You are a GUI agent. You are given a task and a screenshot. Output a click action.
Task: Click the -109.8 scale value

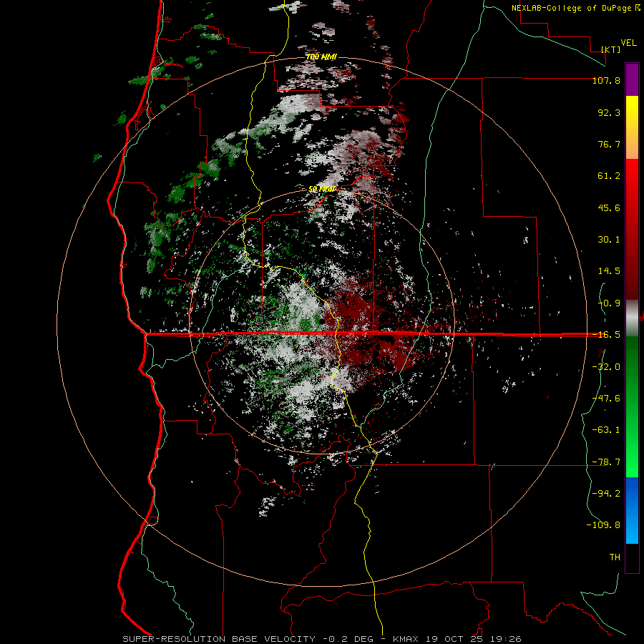click(603, 525)
